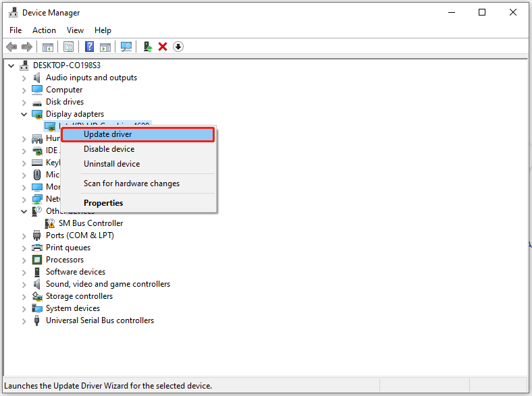Select the System devices row

pyautogui.click(x=73, y=308)
